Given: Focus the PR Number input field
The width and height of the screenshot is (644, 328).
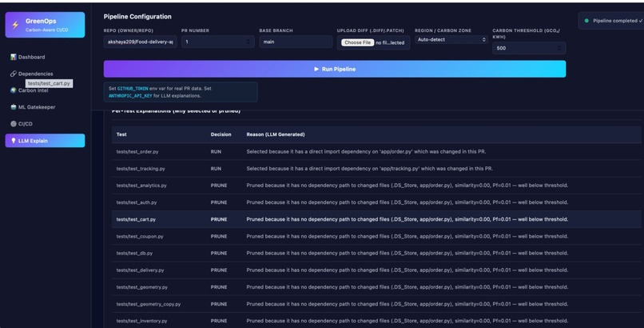Looking at the screenshot, I should pyautogui.click(x=217, y=42).
